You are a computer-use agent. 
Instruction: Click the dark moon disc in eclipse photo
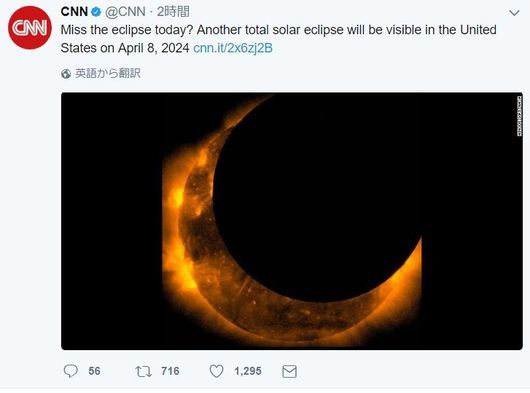pos(316,199)
